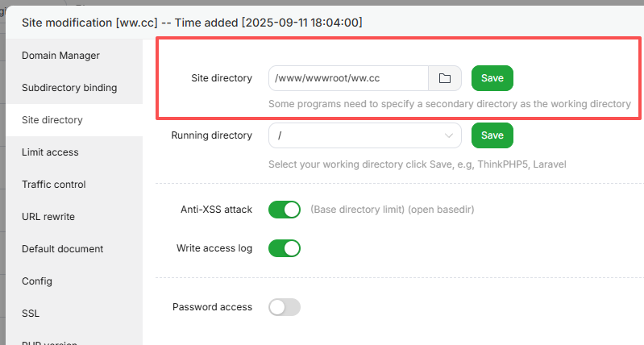Go to Traffic control settings
Image resolution: width=644 pixels, height=345 pixels.
53,185
